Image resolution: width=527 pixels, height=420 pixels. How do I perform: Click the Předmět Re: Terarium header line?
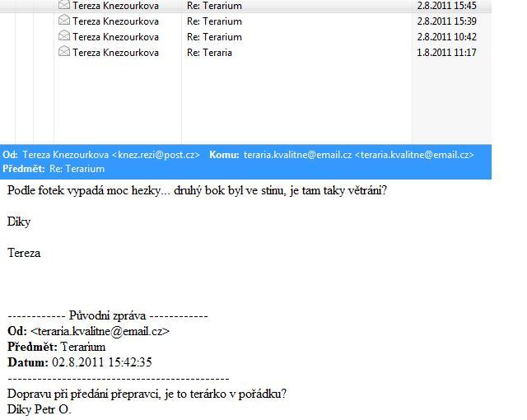[54, 169]
